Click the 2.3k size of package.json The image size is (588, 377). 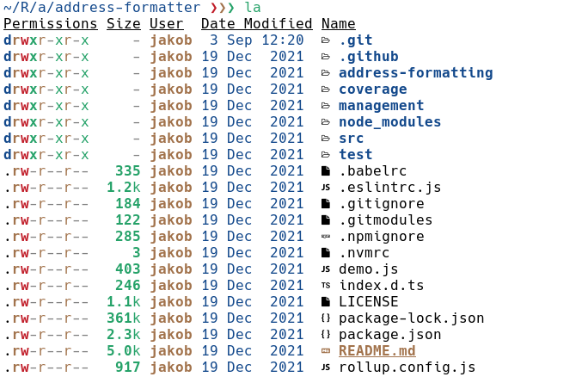pyautogui.click(x=124, y=335)
